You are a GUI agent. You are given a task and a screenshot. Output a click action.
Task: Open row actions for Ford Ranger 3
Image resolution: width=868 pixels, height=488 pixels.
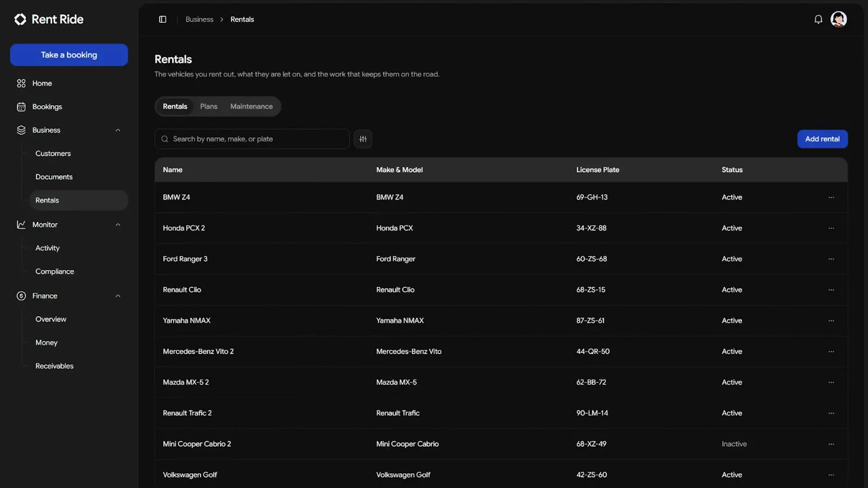[x=831, y=259]
